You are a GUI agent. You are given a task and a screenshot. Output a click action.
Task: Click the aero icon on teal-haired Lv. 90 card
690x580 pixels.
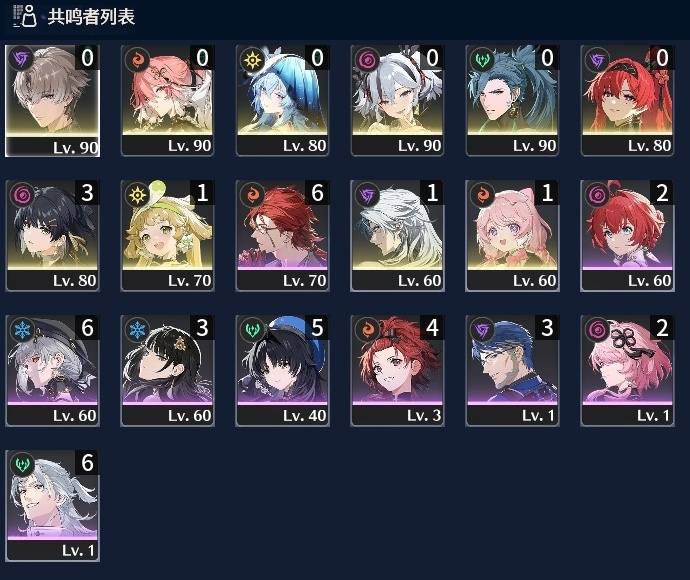[483, 59]
